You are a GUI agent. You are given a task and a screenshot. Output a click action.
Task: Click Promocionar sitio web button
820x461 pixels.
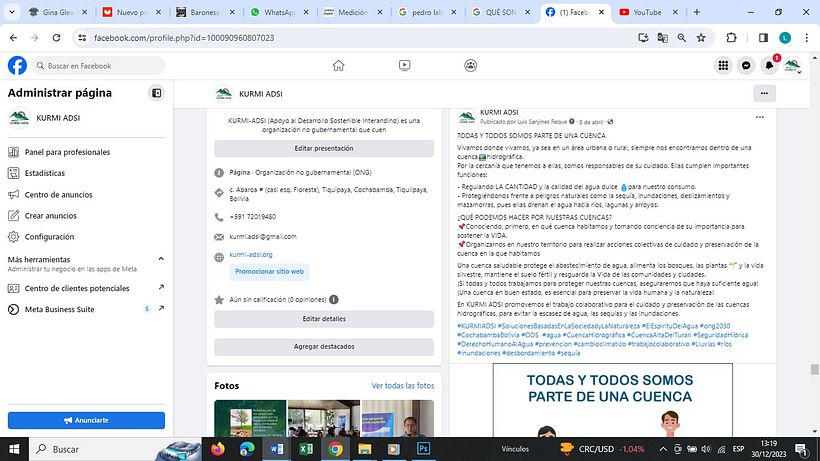269,272
